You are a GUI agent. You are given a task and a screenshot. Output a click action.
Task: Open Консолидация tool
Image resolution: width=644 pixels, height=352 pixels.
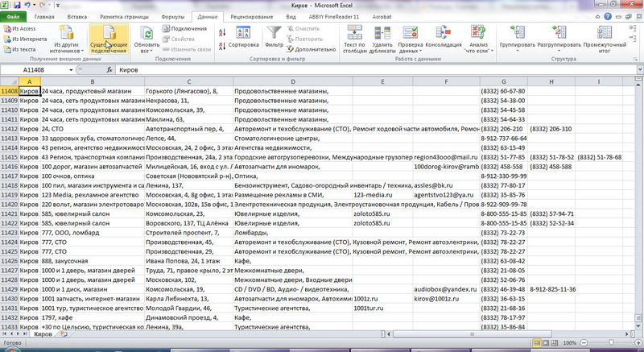(x=444, y=37)
